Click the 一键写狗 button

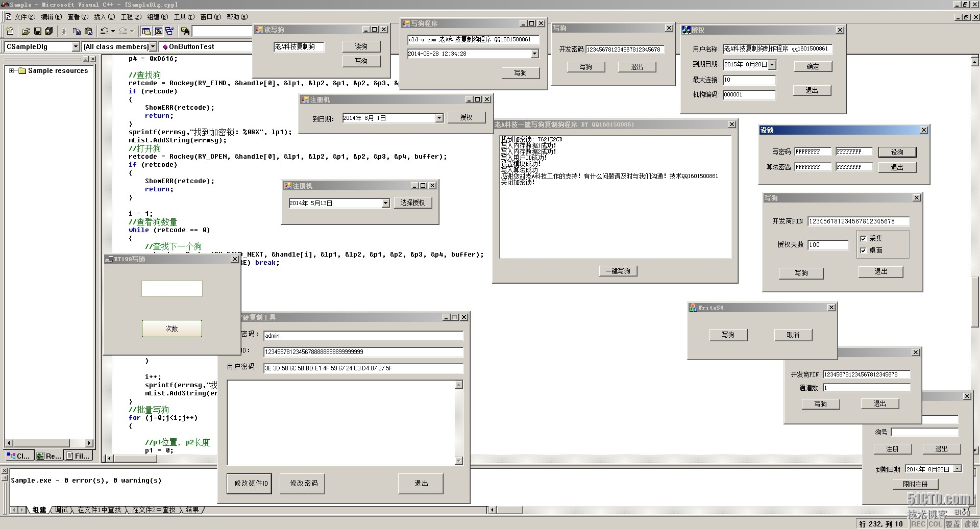[618, 271]
